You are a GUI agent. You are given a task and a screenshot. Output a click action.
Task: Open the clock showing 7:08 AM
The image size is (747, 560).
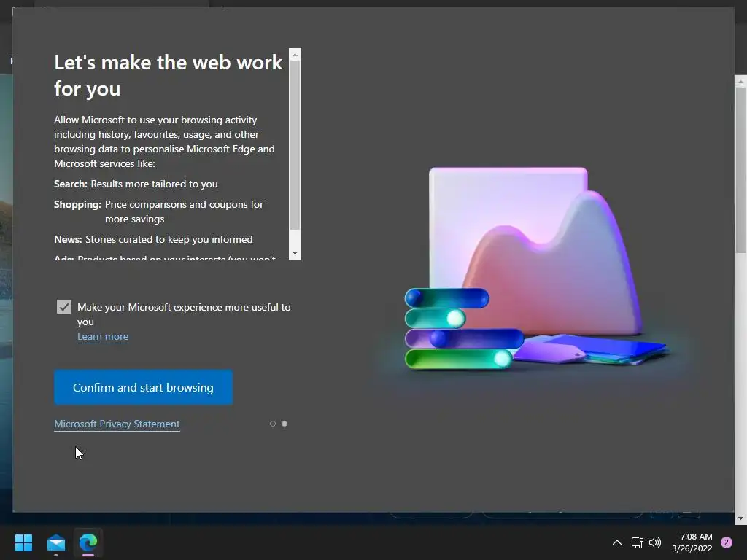tap(692, 542)
